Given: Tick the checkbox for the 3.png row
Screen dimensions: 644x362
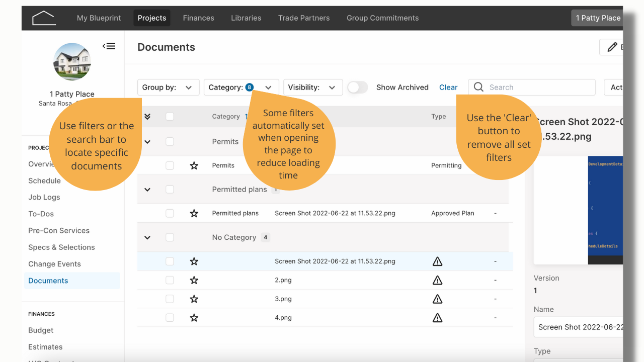Looking at the screenshot, I should point(170,299).
